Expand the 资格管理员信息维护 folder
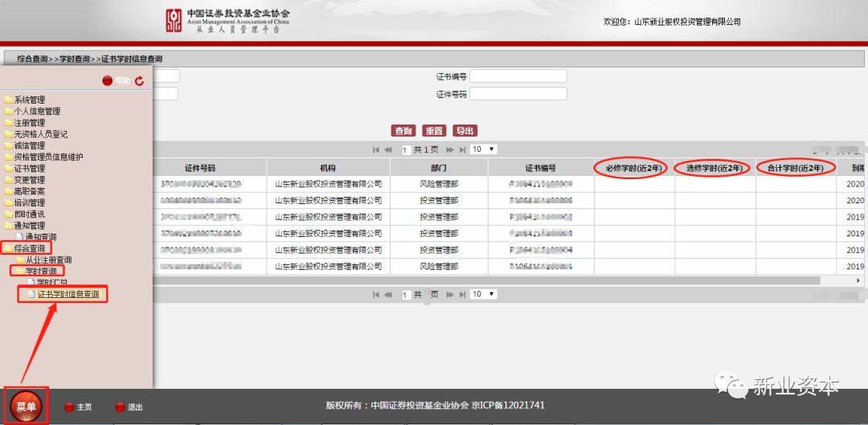 tap(49, 157)
